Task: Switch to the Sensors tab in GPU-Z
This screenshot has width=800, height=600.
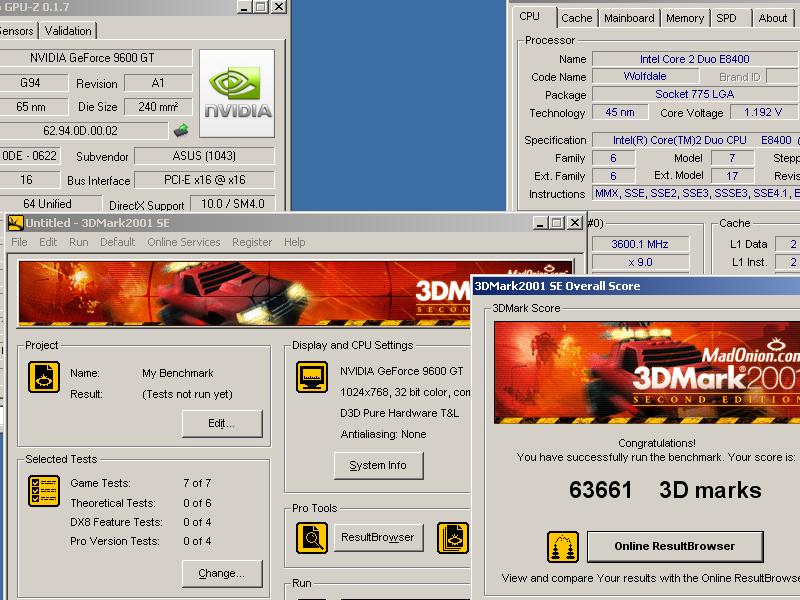Action: coord(17,31)
